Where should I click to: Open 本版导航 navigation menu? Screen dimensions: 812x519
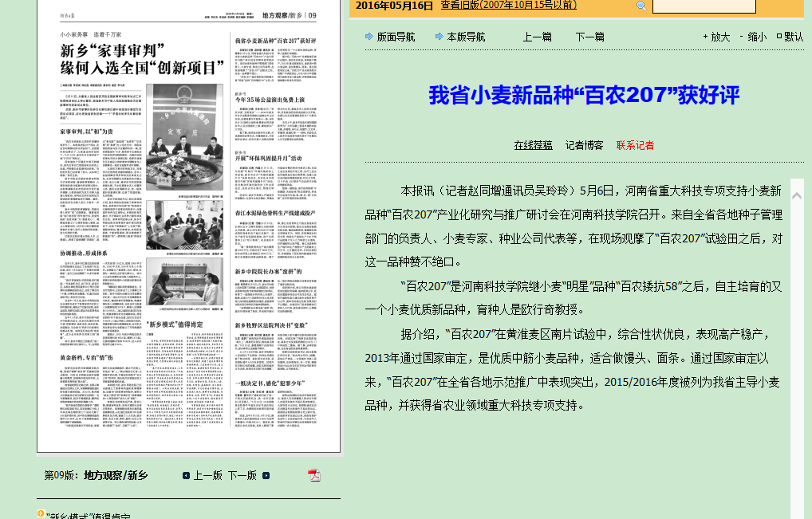tap(466, 37)
